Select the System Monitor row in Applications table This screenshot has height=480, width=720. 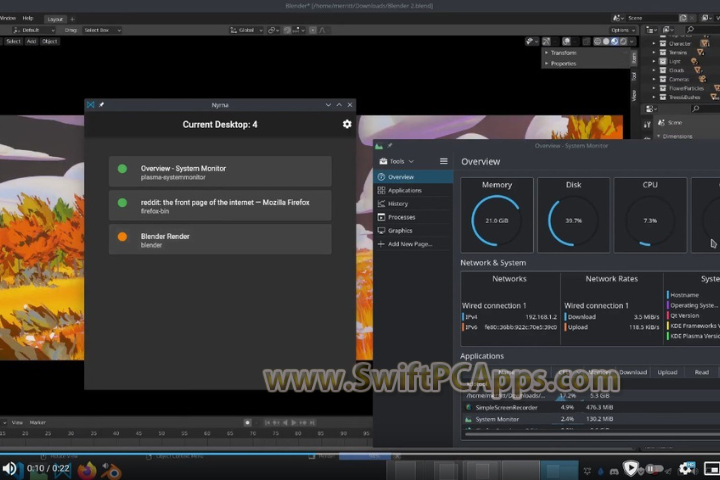coord(591,419)
